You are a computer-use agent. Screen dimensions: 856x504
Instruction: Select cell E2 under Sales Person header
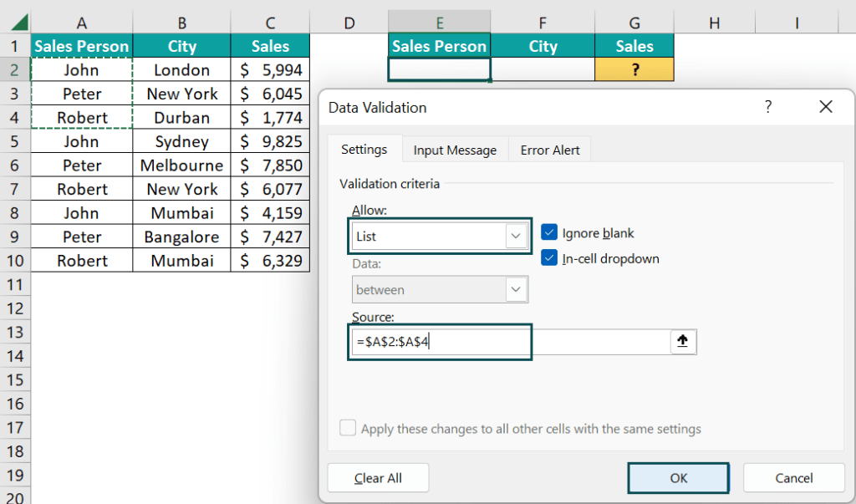pos(439,69)
